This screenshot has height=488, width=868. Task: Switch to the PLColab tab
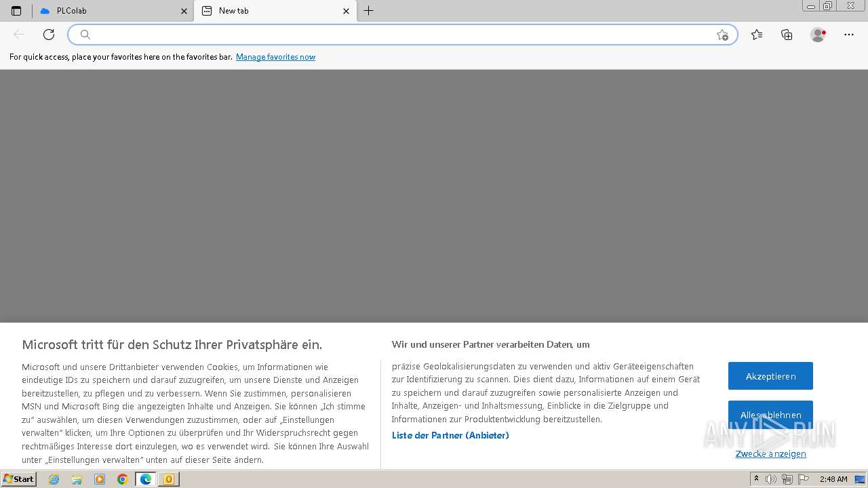pyautogui.click(x=113, y=11)
